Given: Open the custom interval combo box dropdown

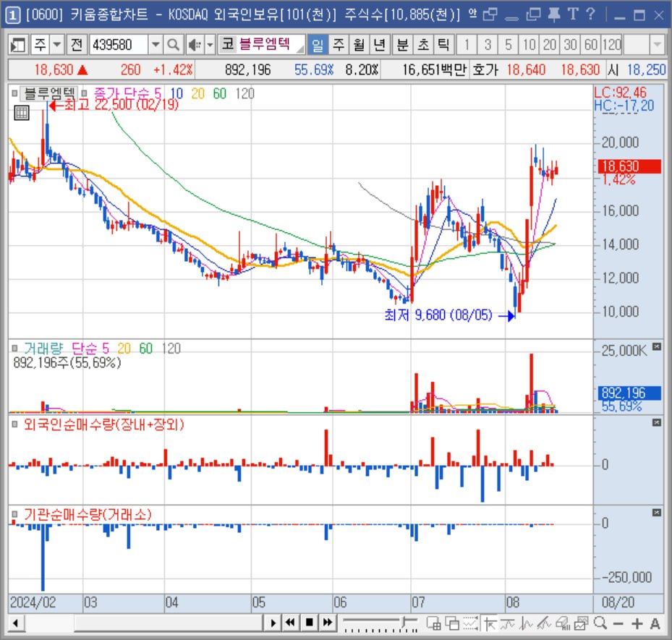Looking at the screenshot, I should click(657, 45).
